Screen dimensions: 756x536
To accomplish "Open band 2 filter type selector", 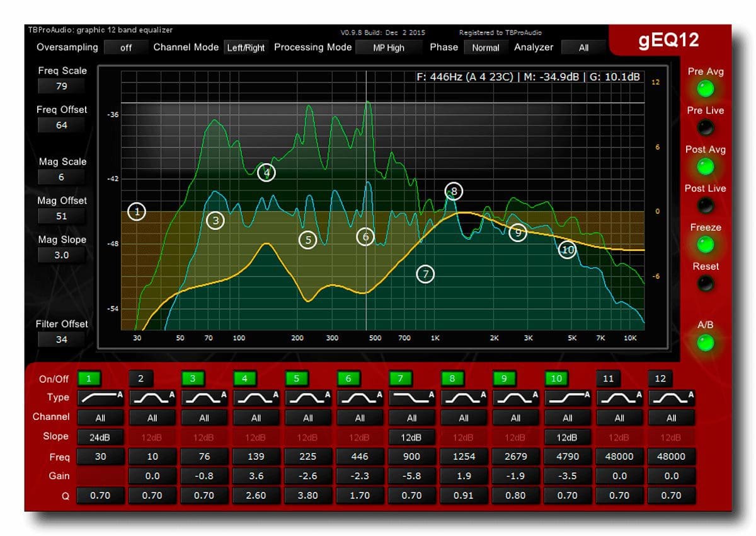I will tap(152, 397).
